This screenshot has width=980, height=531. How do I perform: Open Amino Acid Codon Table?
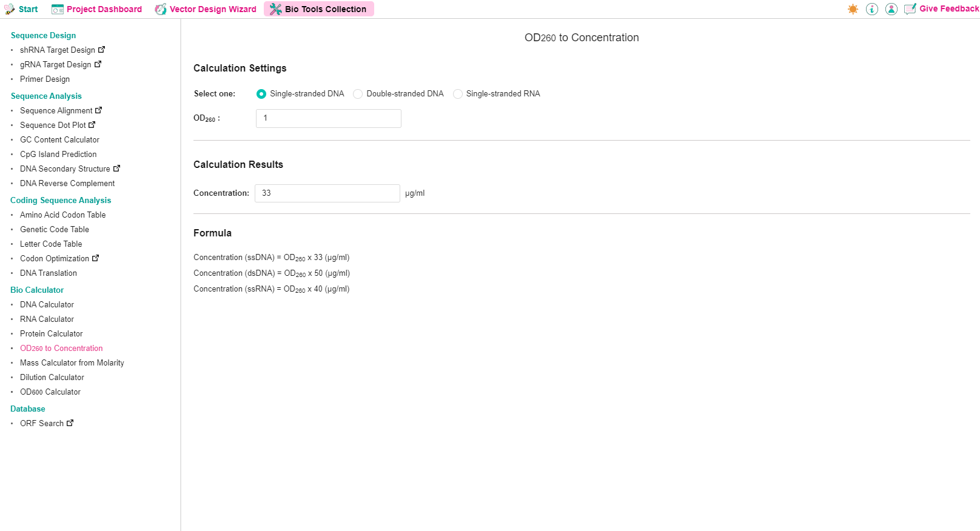coord(63,215)
